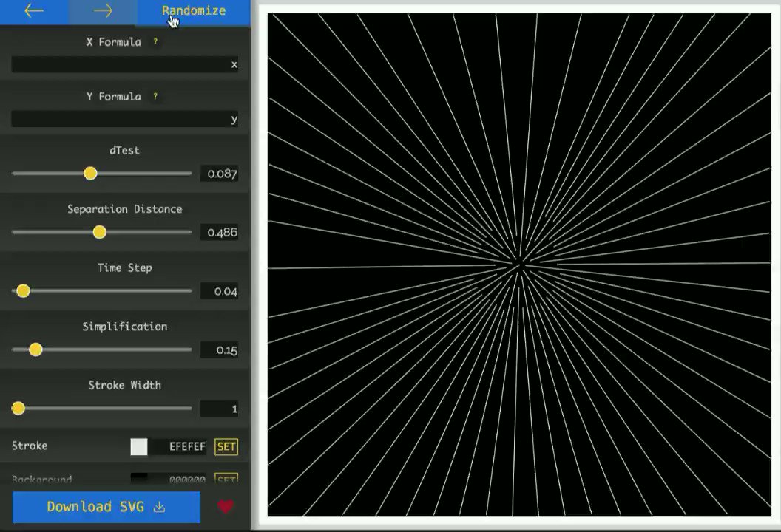Viewport: 781px width, 532px height.
Task: Click SET button for Background color
Action: [226, 478]
